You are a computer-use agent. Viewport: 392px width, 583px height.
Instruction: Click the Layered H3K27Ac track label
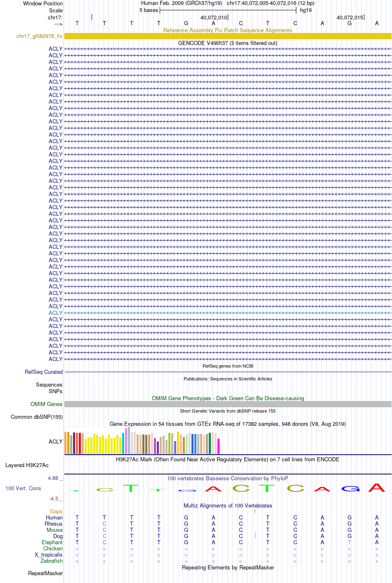coord(27,465)
